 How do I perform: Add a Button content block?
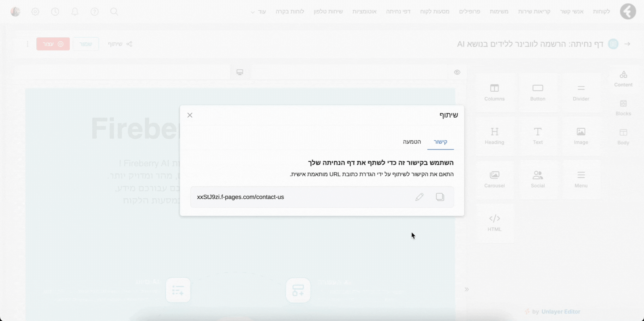pos(538,93)
